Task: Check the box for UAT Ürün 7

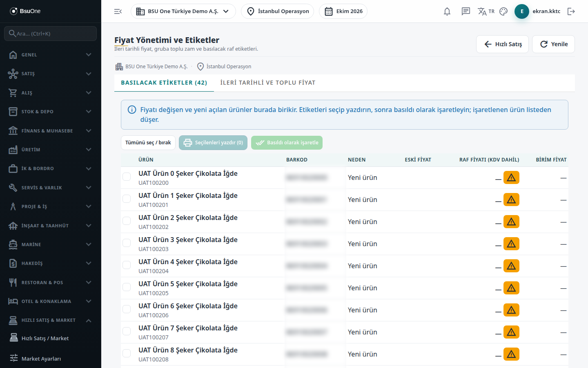Action: click(127, 331)
